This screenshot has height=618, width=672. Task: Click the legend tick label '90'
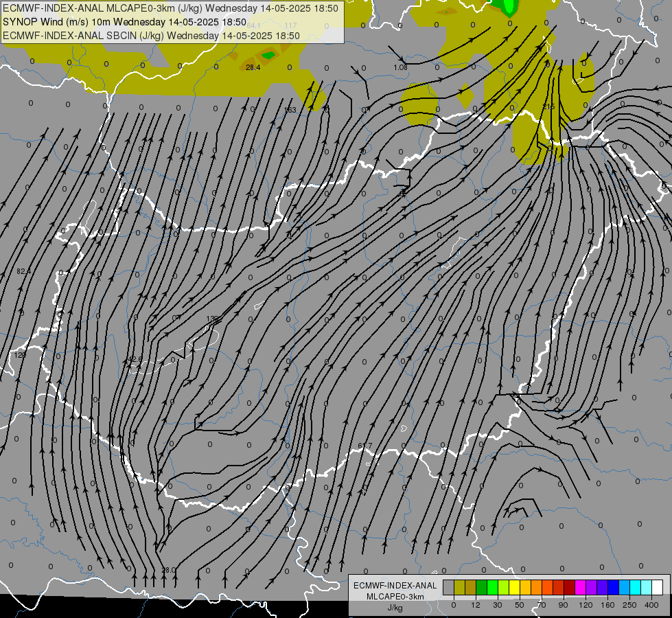point(563,605)
